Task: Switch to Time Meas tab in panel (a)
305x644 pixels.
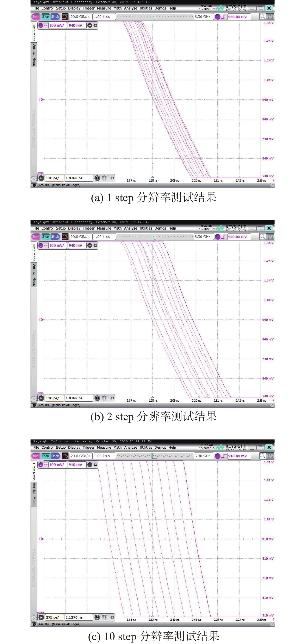Action: pyautogui.click(x=34, y=32)
